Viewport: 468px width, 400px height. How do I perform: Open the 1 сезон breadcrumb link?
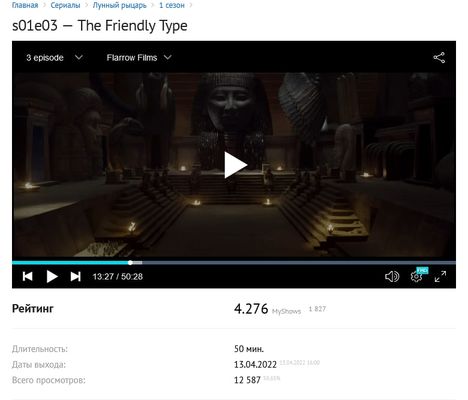[172, 5]
